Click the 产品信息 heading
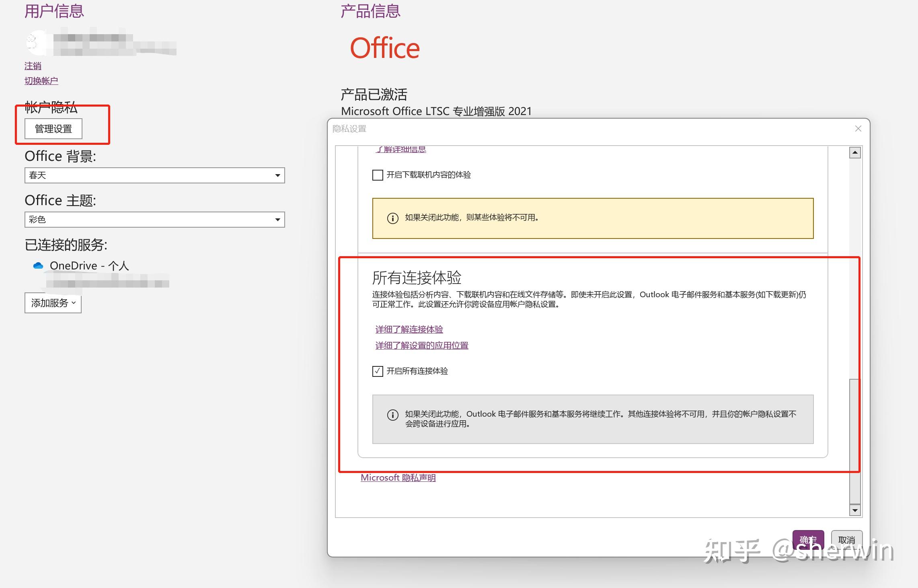Image resolution: width=918 pixels, height=588 pixels. [x=370, y=11]
